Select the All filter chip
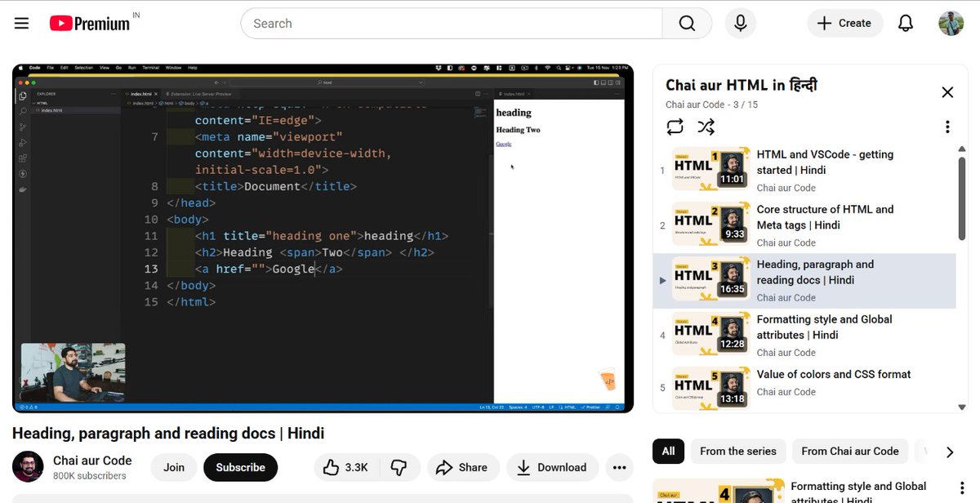The width and height of the screenshot is (980, 503). pyautogui.click(x=668, y=451)
